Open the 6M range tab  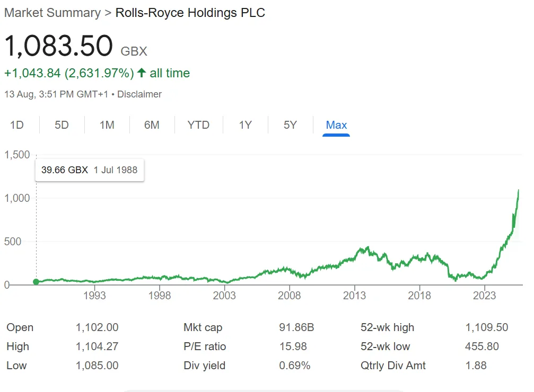(152, 125)
